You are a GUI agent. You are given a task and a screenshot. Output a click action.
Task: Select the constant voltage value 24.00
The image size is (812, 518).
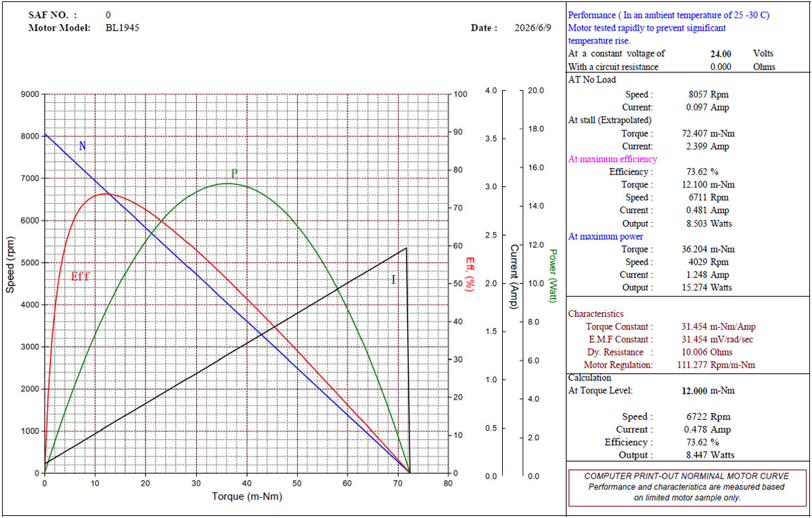tap(720, 53)
